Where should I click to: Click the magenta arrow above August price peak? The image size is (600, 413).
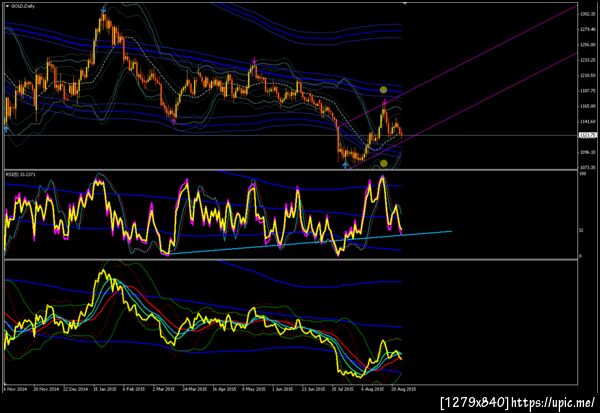tap(385, 102)
